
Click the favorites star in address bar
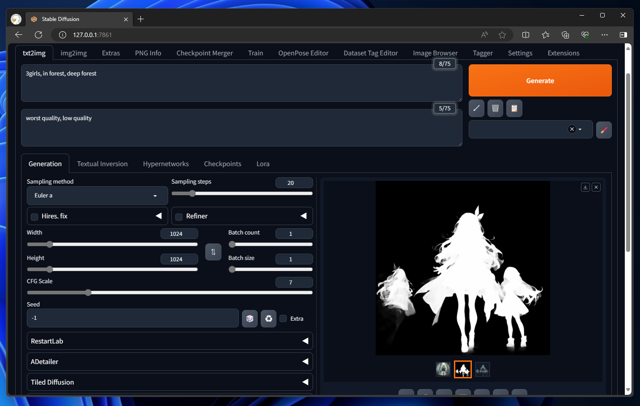pos(502,35)
